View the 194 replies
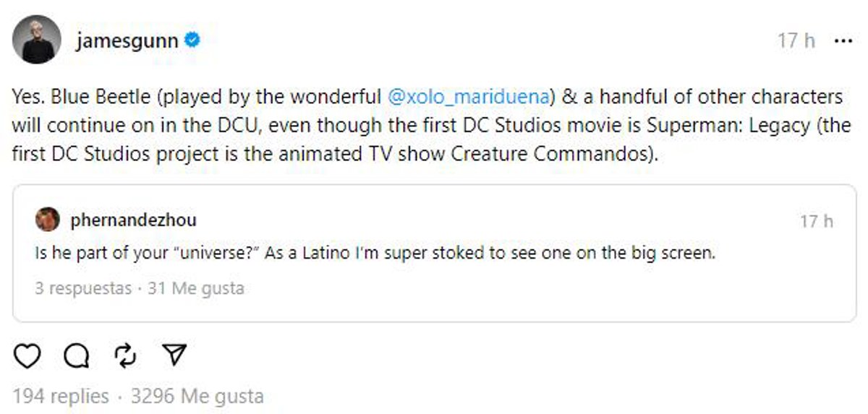 (61, 397)
